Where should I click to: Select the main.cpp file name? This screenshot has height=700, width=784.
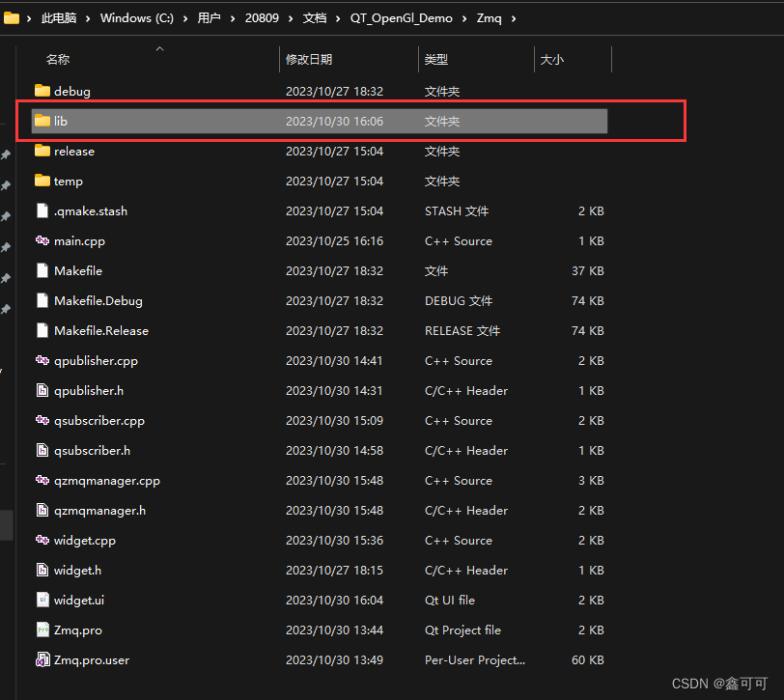coord(79,241)
